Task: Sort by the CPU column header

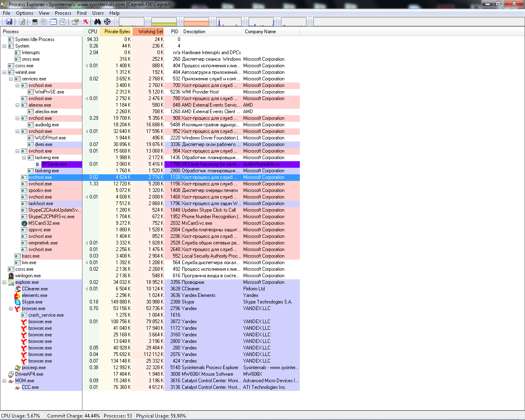Action: tap(91, 32)
